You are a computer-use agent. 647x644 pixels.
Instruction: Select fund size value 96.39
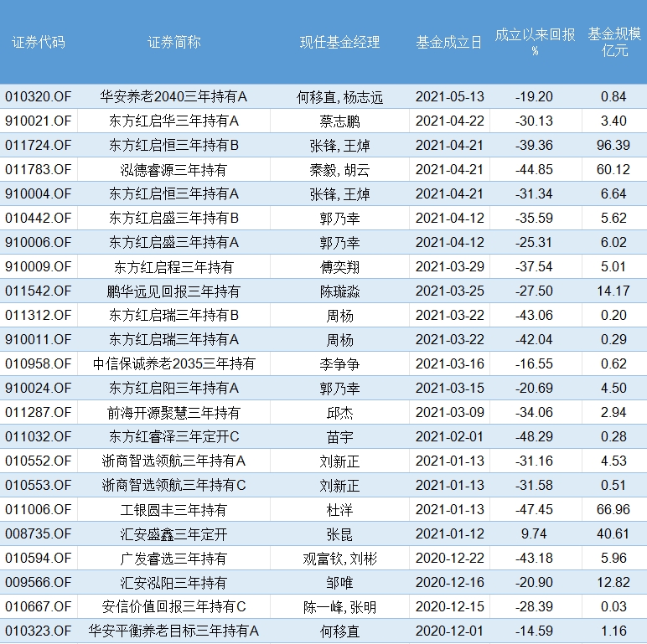tap(613, 146)
